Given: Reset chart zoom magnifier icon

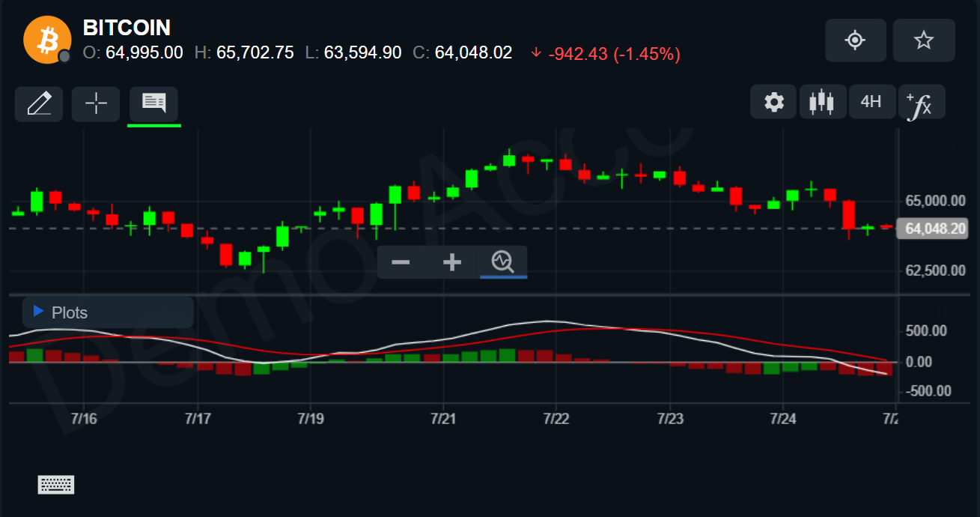Looking at the screenshot, I should 503,261.
